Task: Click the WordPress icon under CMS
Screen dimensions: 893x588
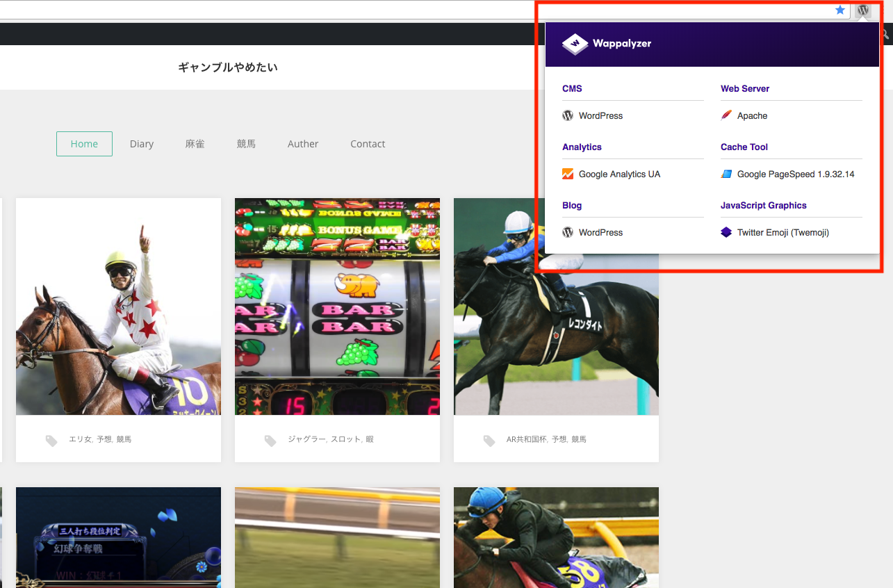Action: coord(568,115)
